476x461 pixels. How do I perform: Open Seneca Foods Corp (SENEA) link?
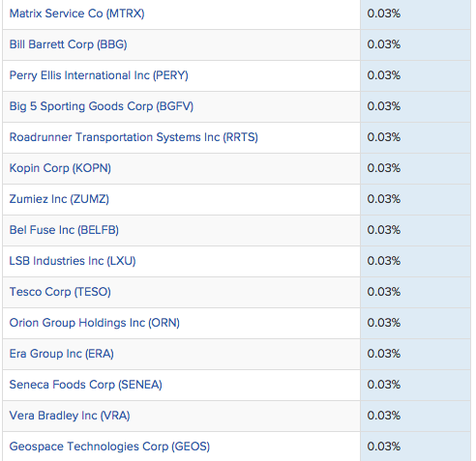(85, 385)
